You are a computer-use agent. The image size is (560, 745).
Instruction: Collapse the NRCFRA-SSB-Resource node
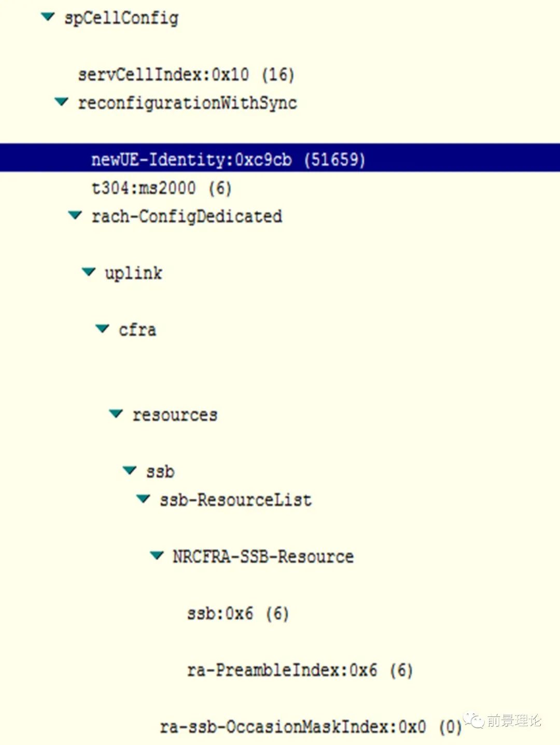coord(157,556)
